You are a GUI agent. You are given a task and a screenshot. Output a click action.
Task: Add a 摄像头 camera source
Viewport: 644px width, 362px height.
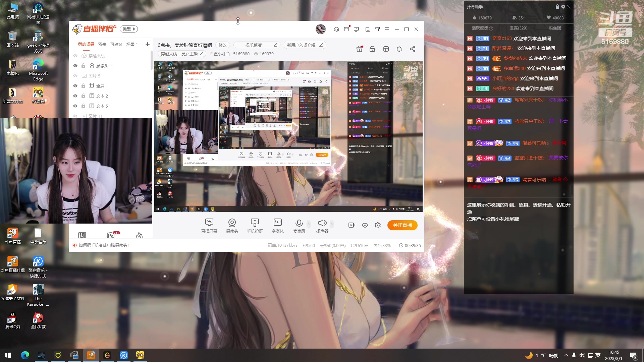(x=232, y=226)
